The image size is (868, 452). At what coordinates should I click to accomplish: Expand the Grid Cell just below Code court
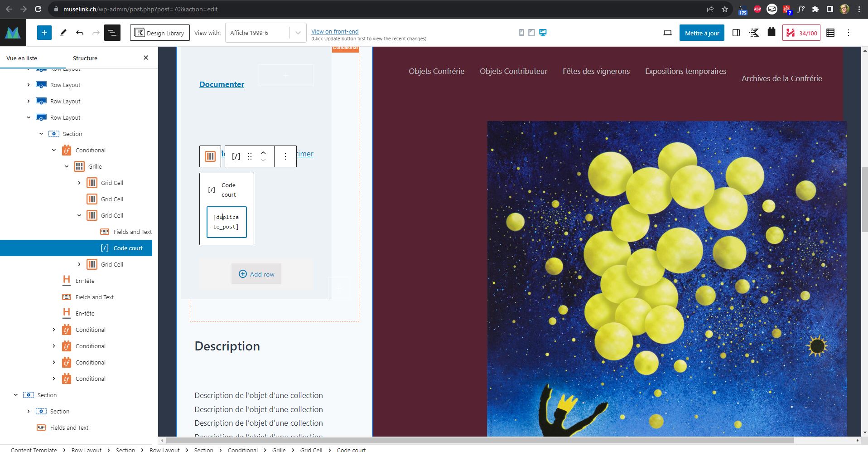[x=79, y=264]
